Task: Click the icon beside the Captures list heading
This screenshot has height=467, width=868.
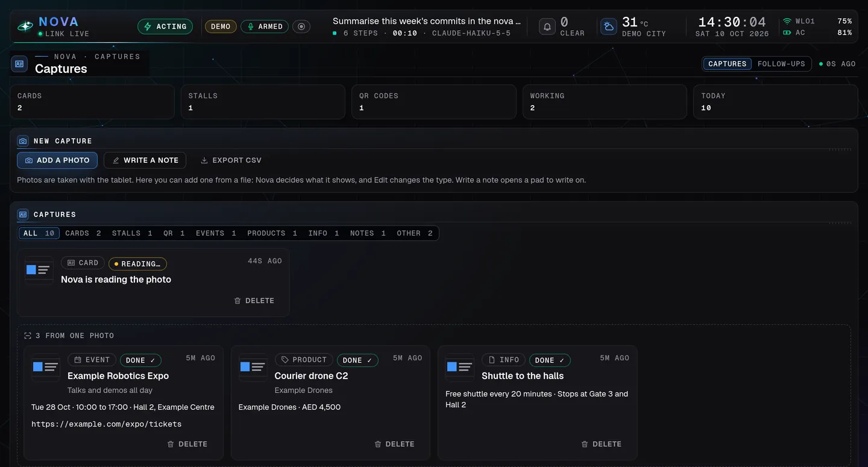Action: [23, 215]
